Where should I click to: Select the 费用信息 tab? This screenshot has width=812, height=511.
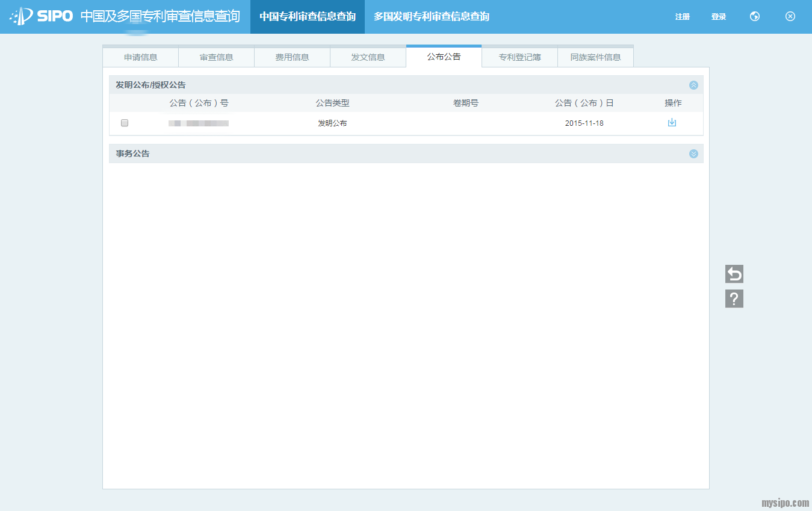[x=293, y=57]
